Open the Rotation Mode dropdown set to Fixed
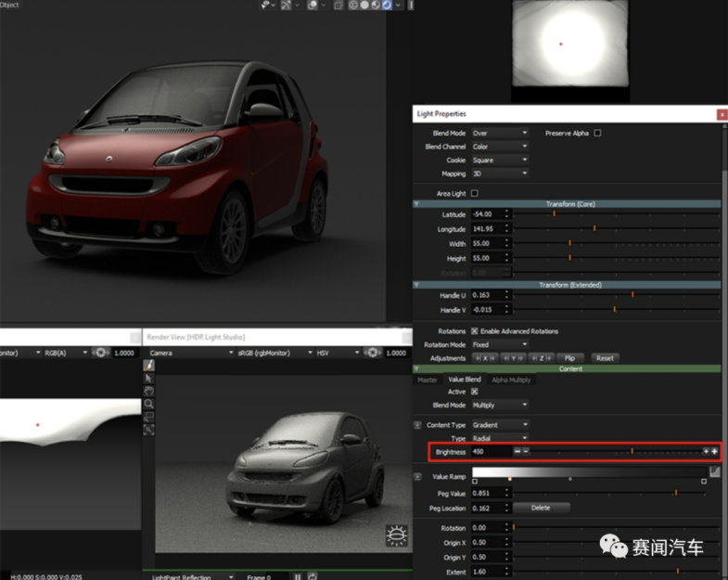Viewport: 728px width, 580px height. [x=500, y=344]
